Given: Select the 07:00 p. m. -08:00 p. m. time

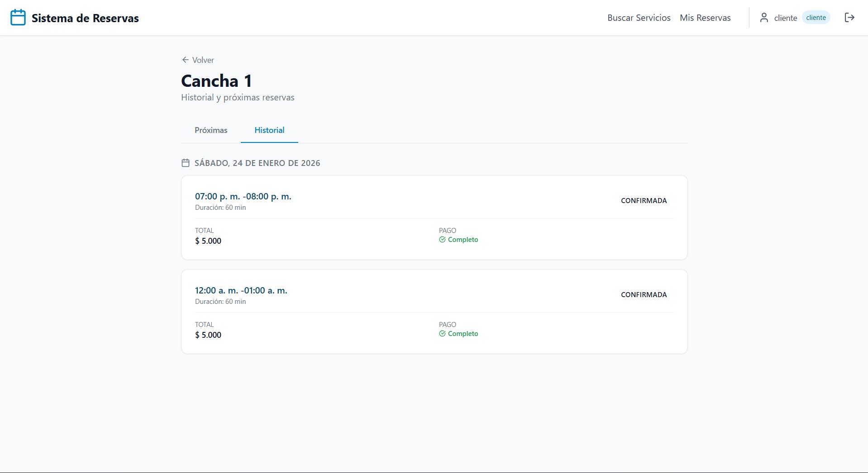Looking at the screenshot, I should click(243, 197).
